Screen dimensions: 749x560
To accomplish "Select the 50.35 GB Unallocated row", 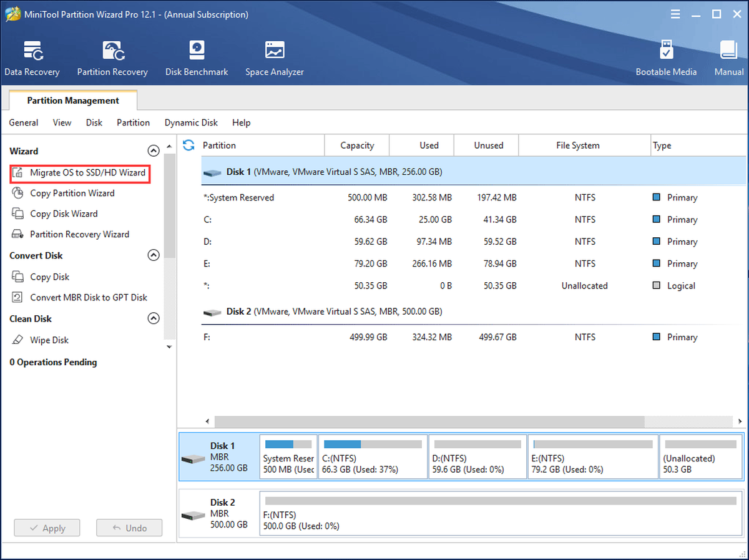I will tap(473, 286).
